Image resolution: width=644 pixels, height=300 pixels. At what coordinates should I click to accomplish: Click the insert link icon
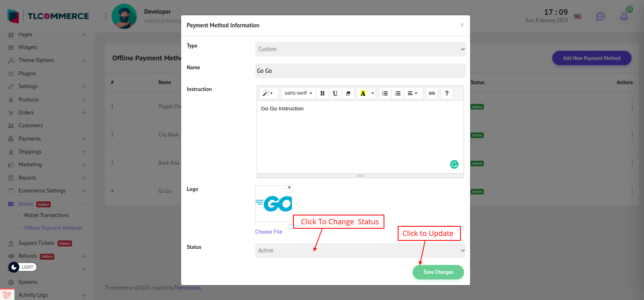tap(432, 93)
